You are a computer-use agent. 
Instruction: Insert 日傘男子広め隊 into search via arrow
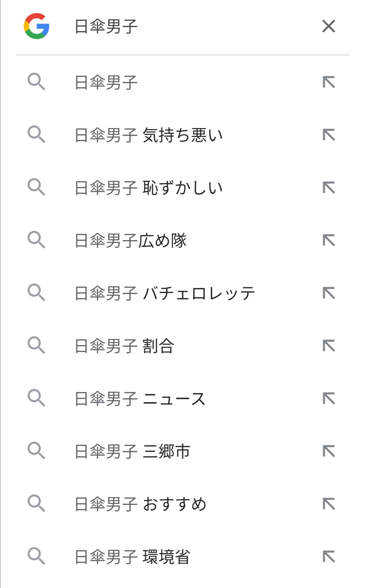(328, 241)
